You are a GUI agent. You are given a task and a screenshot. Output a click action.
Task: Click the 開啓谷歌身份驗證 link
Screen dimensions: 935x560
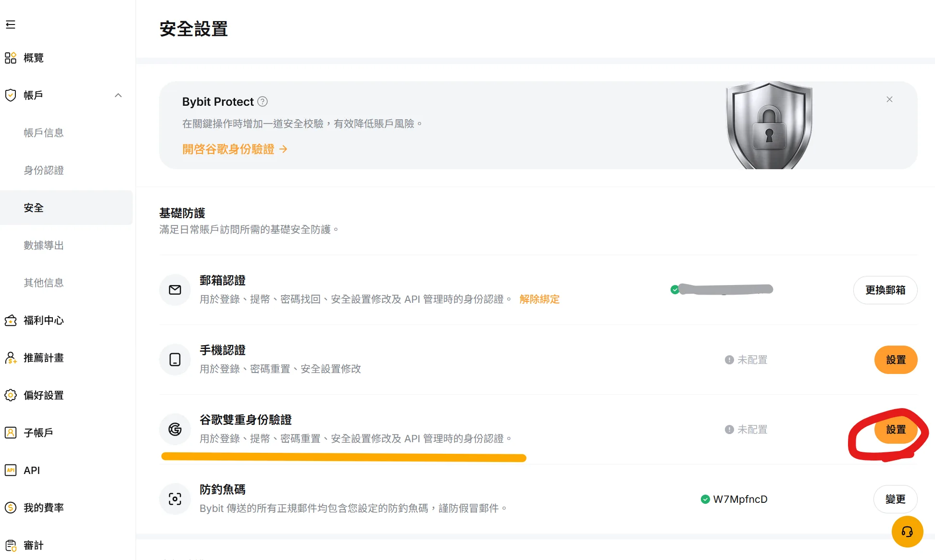pos(235,149)
